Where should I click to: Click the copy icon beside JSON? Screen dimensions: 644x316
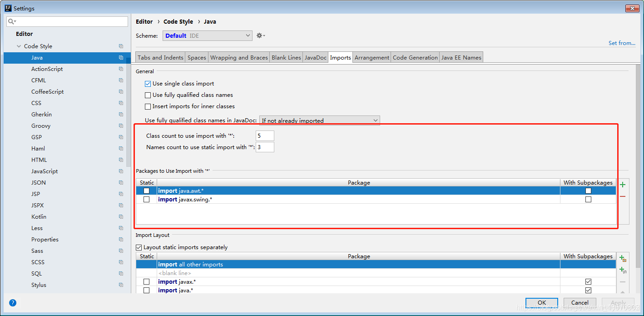pos(121,183)
